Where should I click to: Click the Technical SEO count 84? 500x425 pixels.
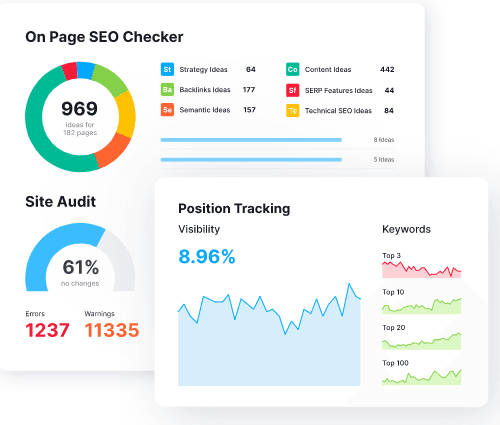click(x=389, y=111)
